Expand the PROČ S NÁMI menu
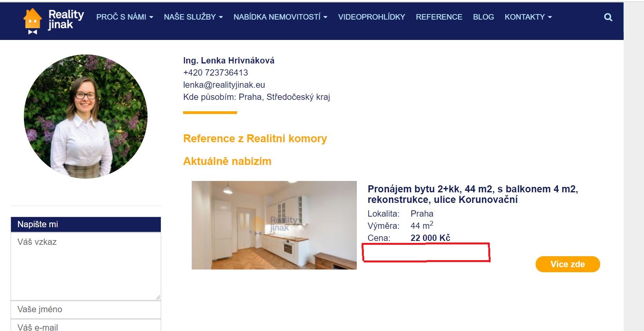Screen dimensions: 644x331 coord(125,17)
